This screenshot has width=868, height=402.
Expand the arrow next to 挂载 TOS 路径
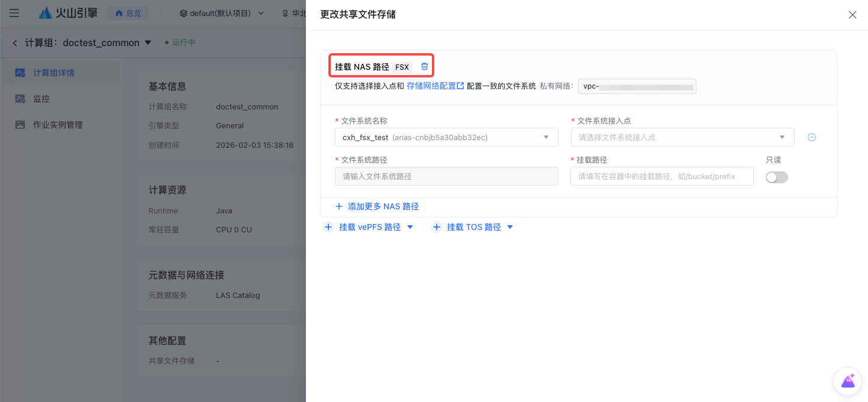coord(510,227)
